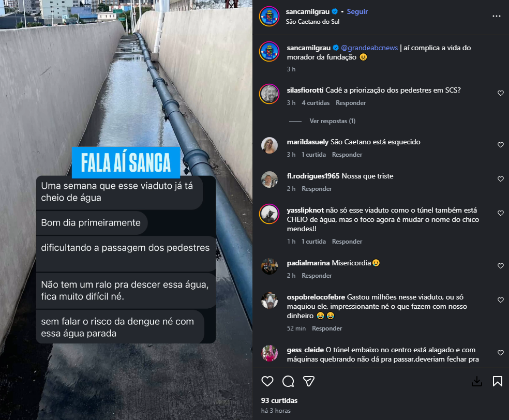Open São Caetano do Sul location

pyautogui.click(x=312, y=22)
